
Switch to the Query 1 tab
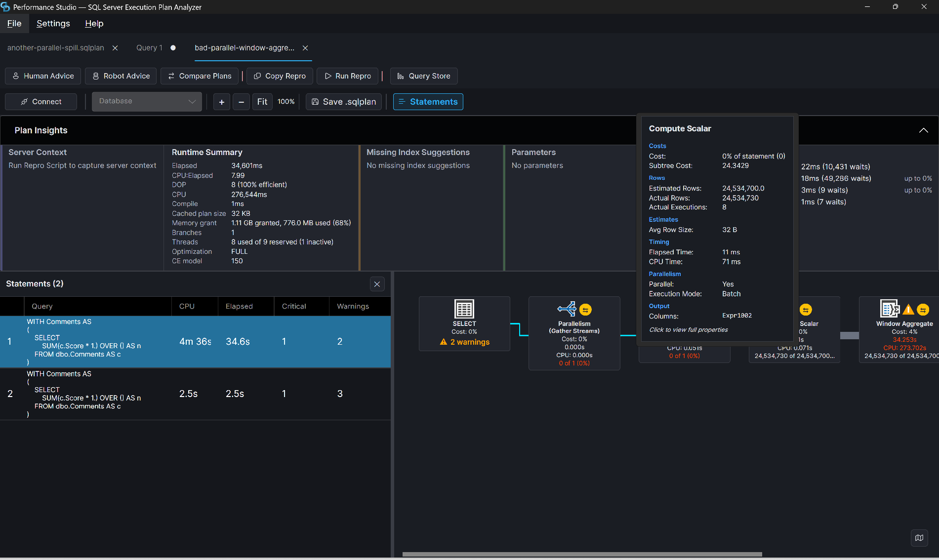pos(149,48)
